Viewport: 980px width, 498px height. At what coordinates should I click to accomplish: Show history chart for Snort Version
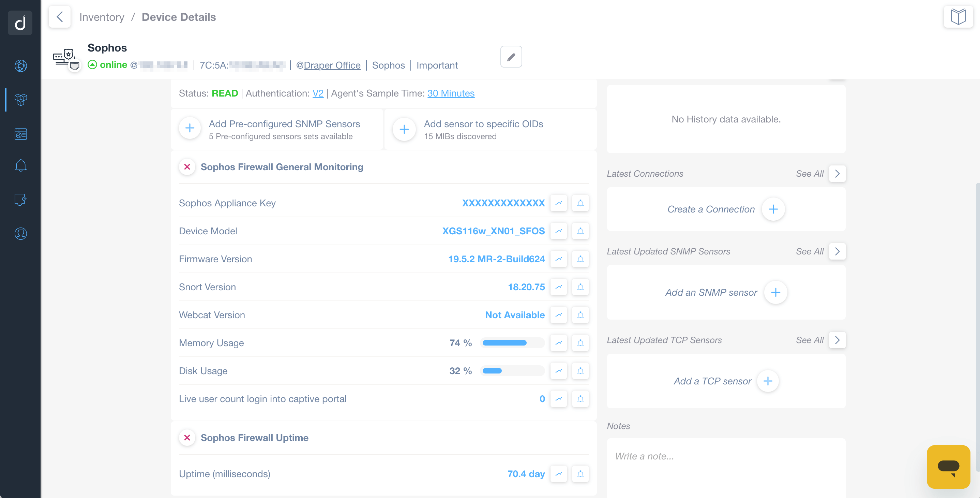558,287
